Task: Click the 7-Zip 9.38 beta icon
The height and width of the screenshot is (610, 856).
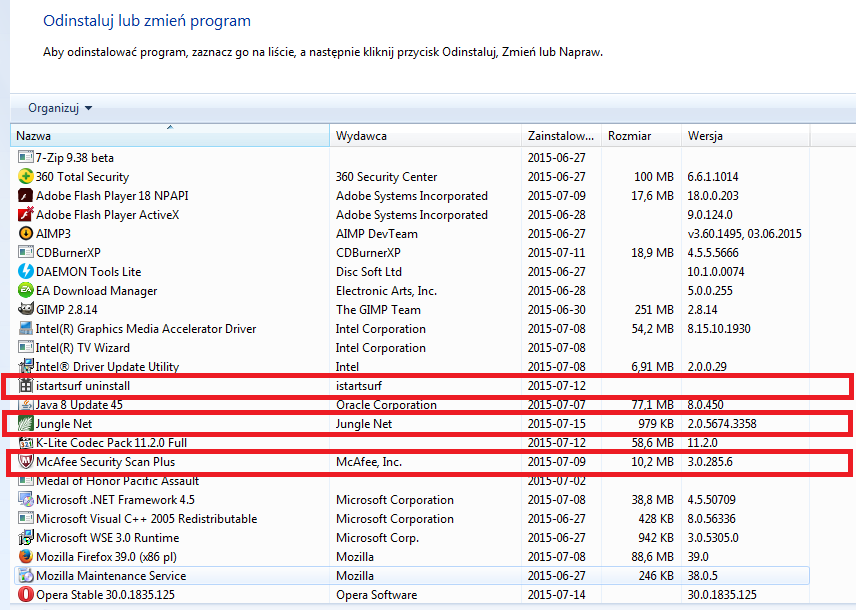Action: (25, 157)
